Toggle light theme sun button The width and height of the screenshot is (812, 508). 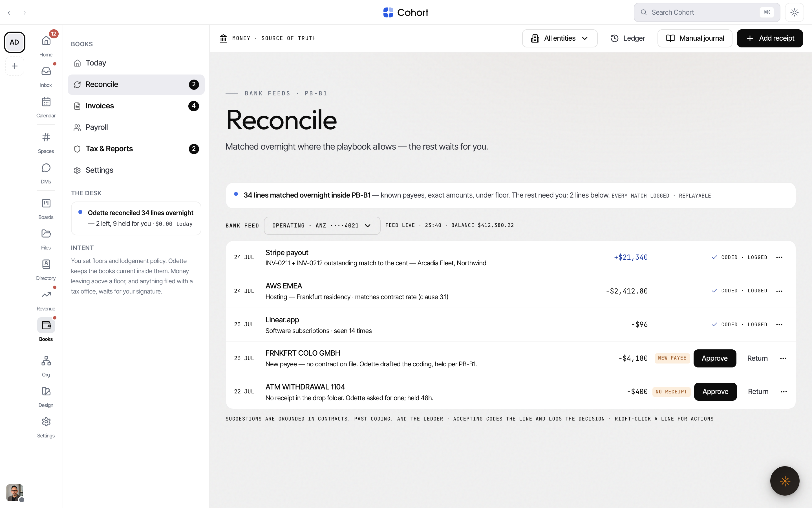point(794,12)
